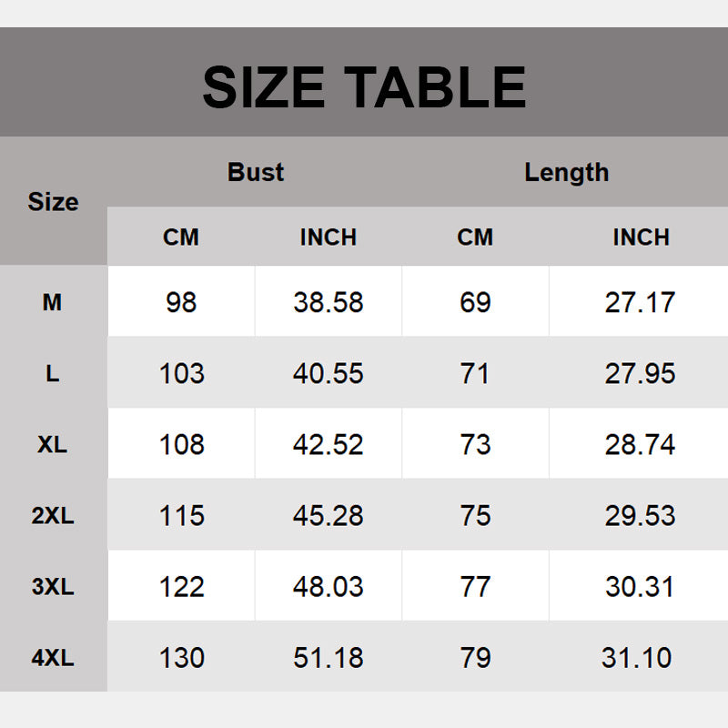Select the Size column header

(53, 202)
